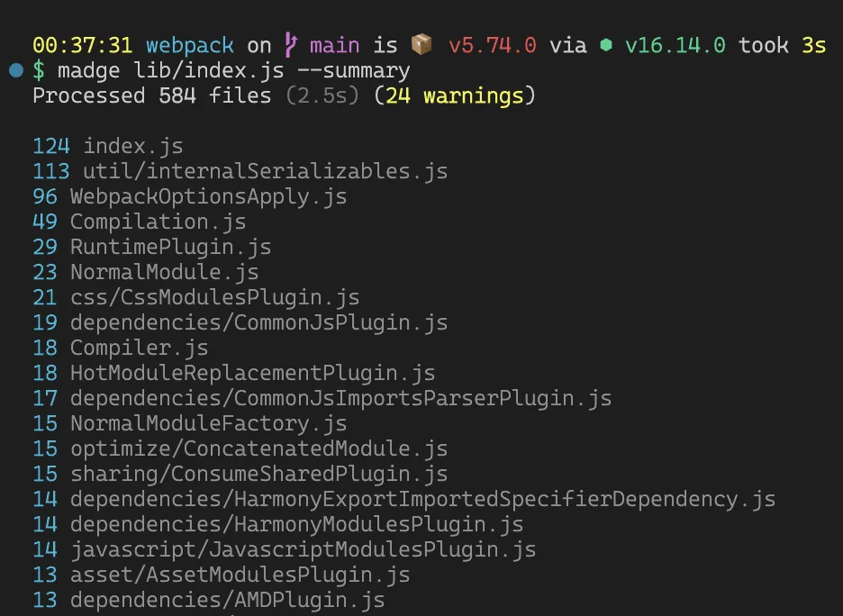Click 'optimize/ConcatenatedModule.js' line
The height and width of the screenshot is (616, 843).
(240, 448)
